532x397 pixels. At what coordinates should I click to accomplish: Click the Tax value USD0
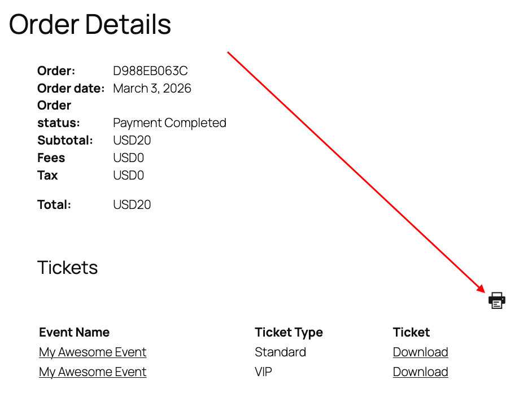128,176
